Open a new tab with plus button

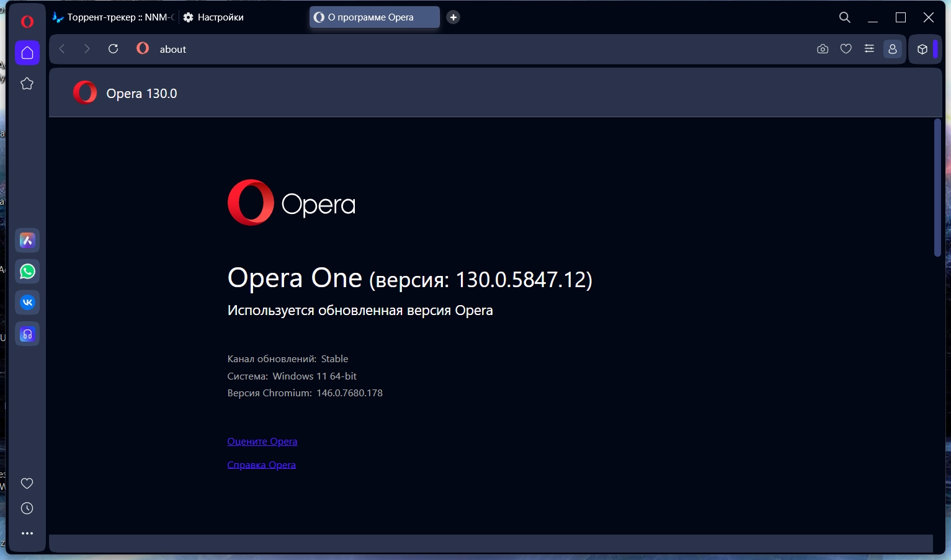(453, 17)
